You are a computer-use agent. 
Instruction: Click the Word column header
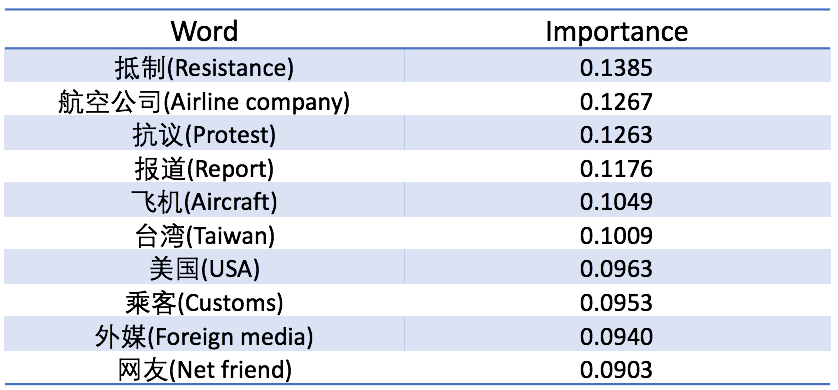(204, 31)
